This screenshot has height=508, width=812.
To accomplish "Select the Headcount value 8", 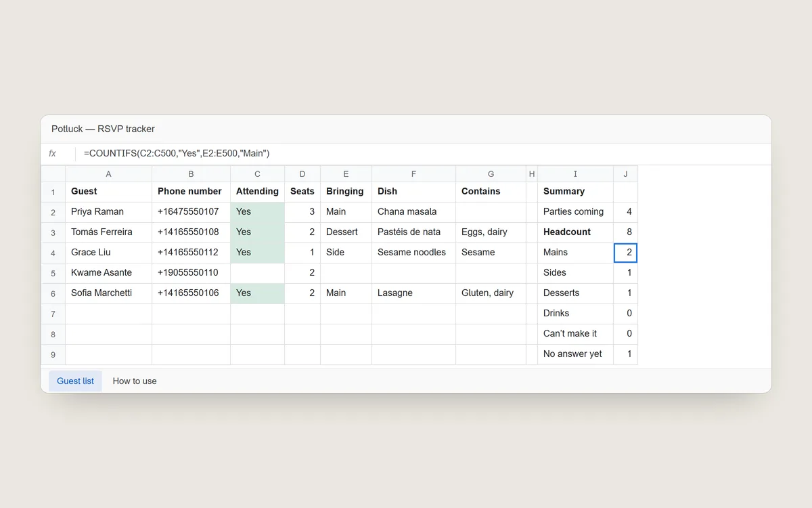I will (625, 232).
